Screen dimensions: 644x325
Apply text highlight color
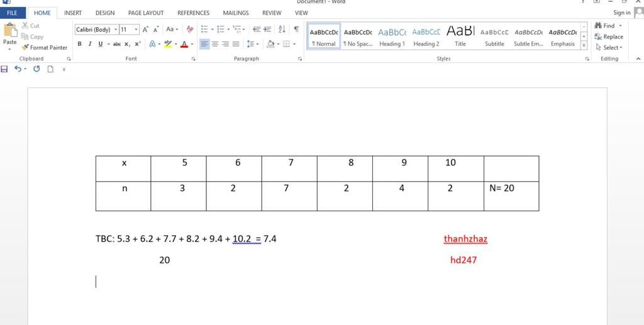167,44
